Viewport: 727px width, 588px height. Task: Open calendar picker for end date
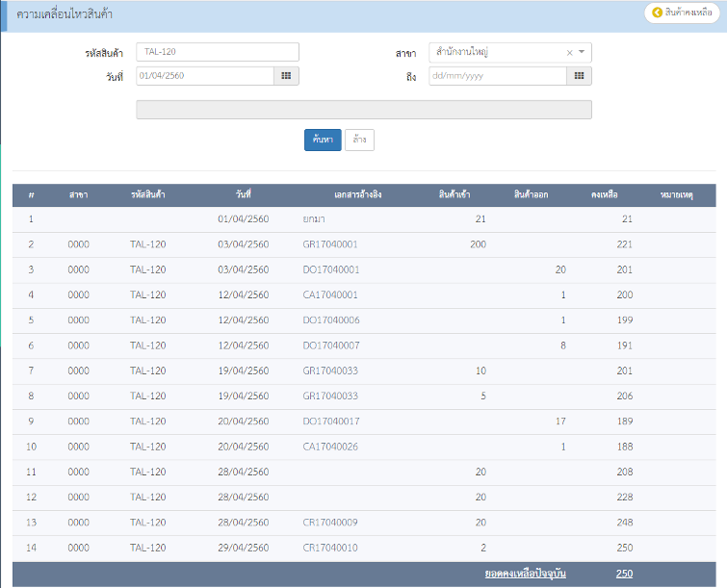579,76
